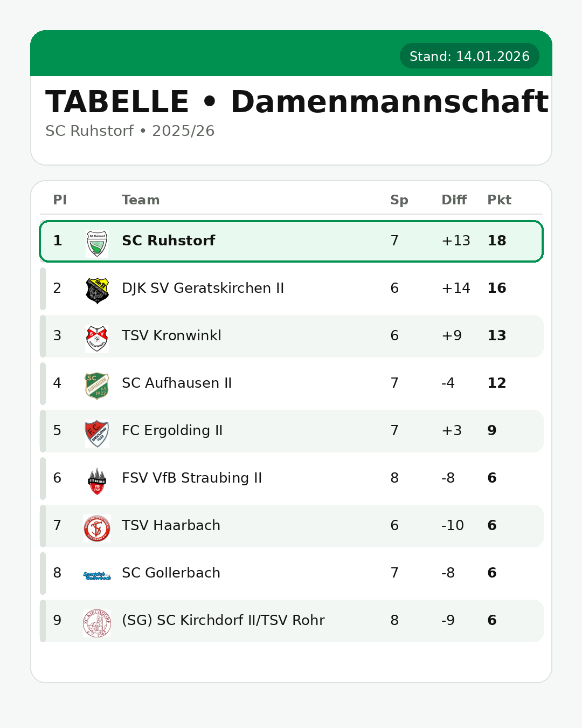Click the Stand: 14.01.2026 date badge

(x=469, y=56)
